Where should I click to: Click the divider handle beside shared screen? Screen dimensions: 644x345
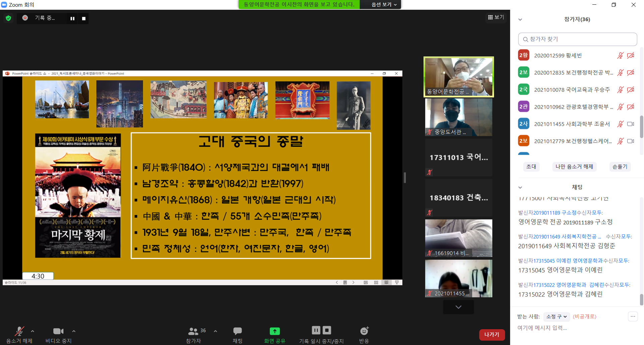tap(405, 178)
